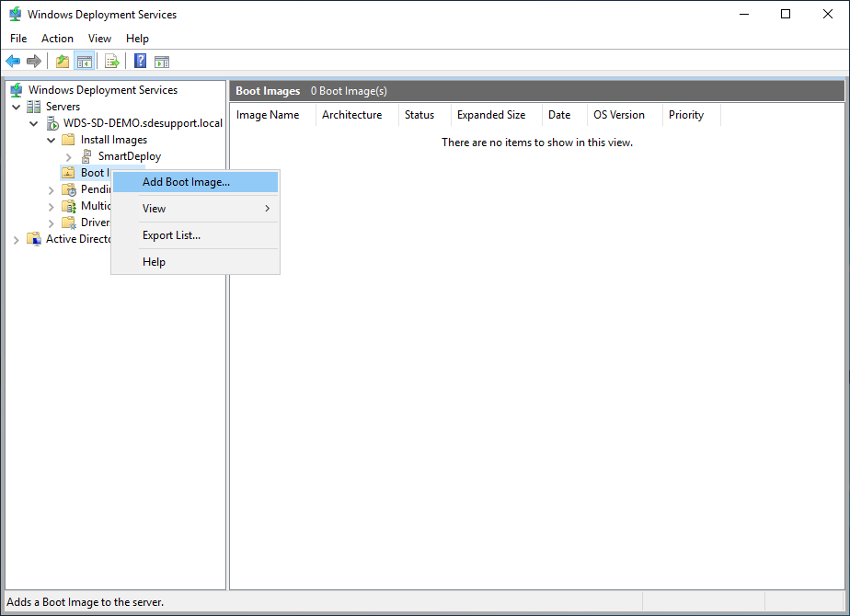Click Help in the context menu
The width and height of the screenshot is (850, 616).
[195, 262]
